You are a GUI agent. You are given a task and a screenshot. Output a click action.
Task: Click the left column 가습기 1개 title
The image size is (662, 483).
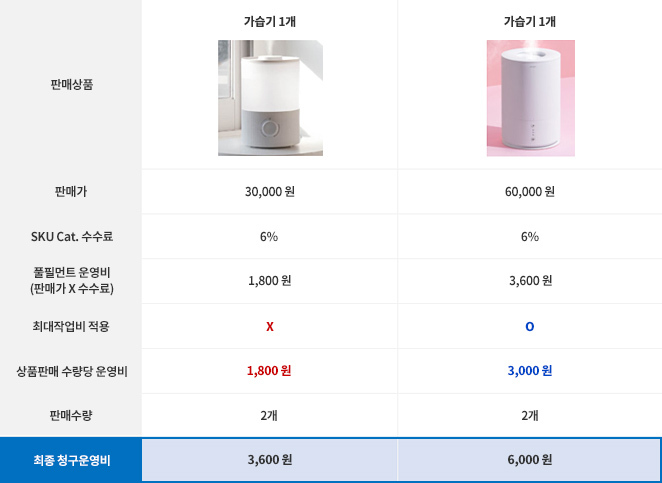click(x=270, y=21)
